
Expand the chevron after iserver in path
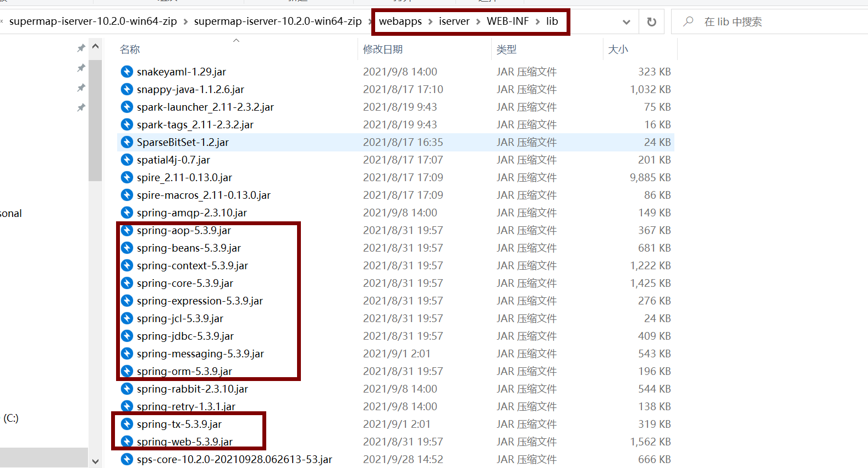[x=478, y=21]
